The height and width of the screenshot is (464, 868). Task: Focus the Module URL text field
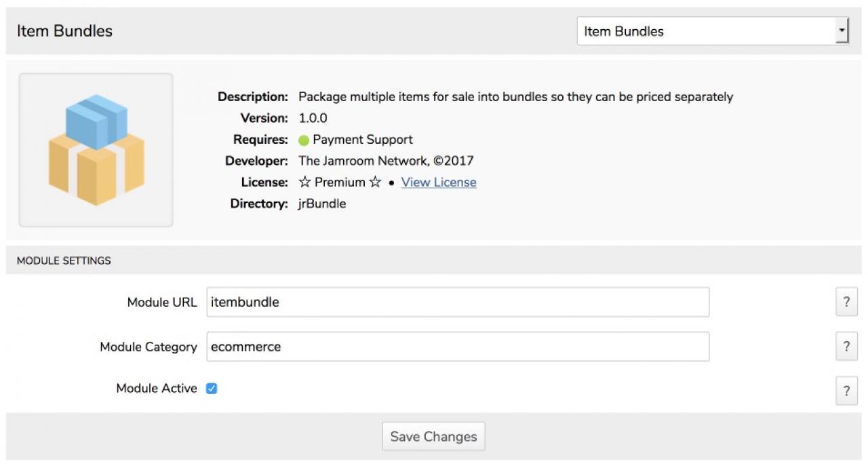click(x=458, y=303)
